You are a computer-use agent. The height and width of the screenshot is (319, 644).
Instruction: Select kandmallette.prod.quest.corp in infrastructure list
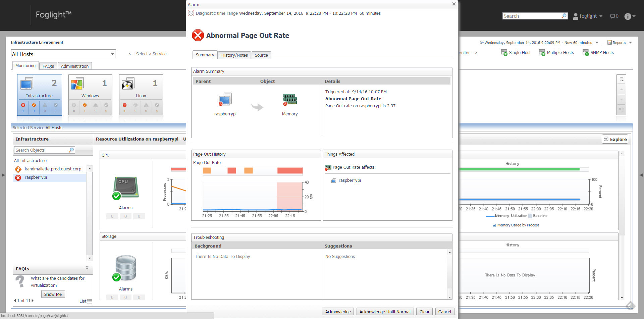(x=53, y=169)
